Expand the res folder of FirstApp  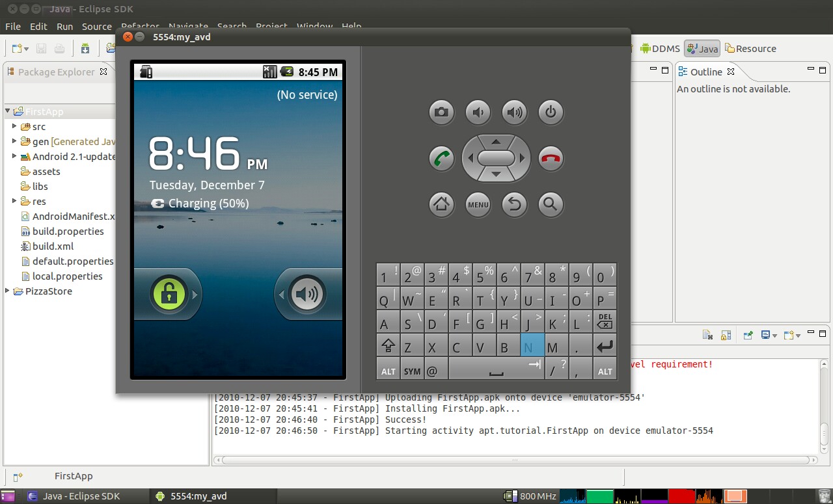[x=14, y=201]
